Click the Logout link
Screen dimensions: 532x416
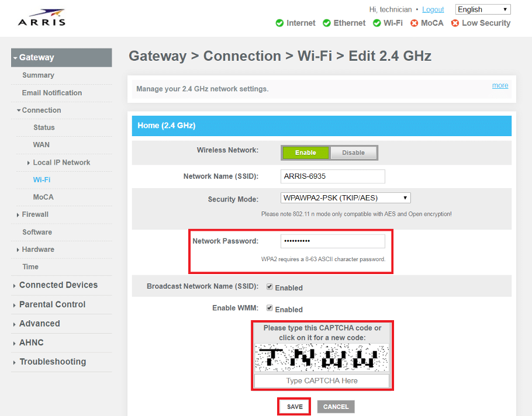click(433, 9)
